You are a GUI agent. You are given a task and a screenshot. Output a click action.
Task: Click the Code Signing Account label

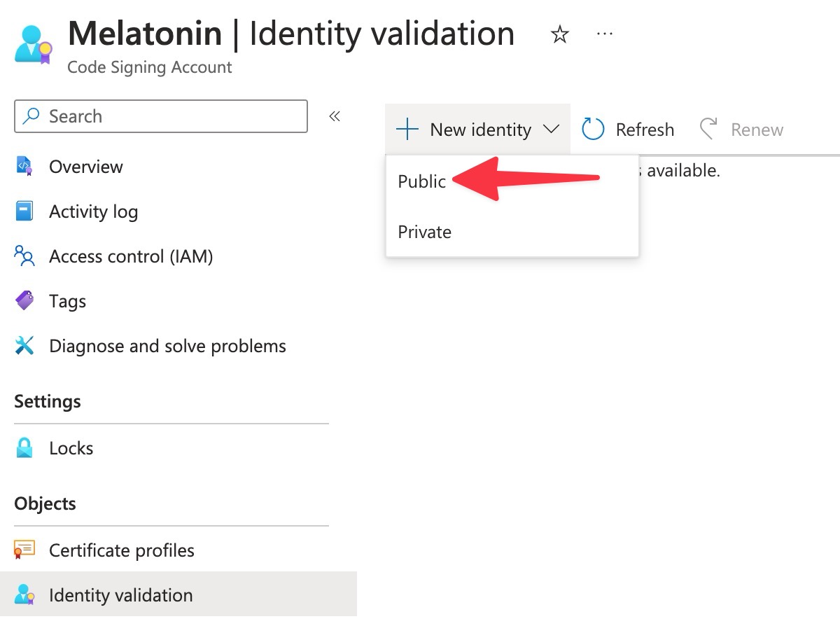point(149,67)
